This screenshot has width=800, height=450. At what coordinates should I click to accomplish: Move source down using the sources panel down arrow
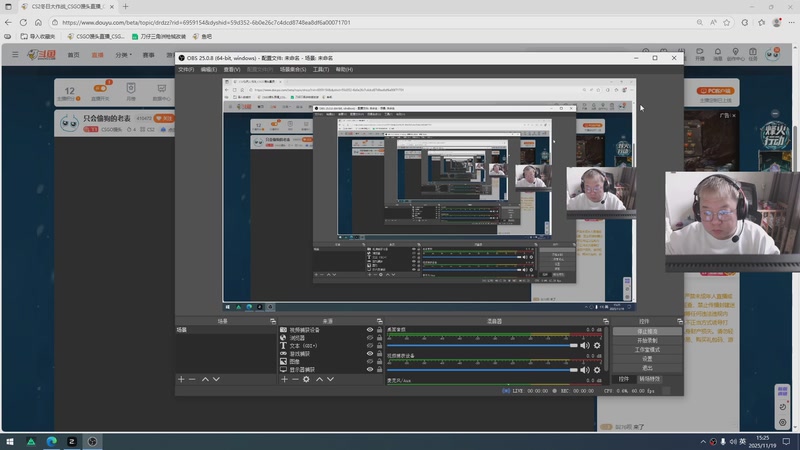[331, 379]
